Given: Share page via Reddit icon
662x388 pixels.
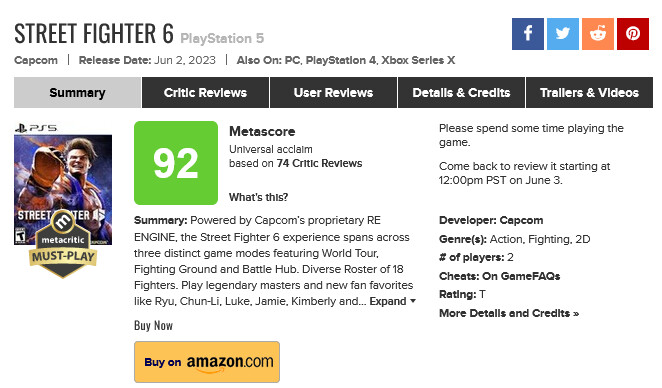Looking at the screenshot, I should (598, 34).
